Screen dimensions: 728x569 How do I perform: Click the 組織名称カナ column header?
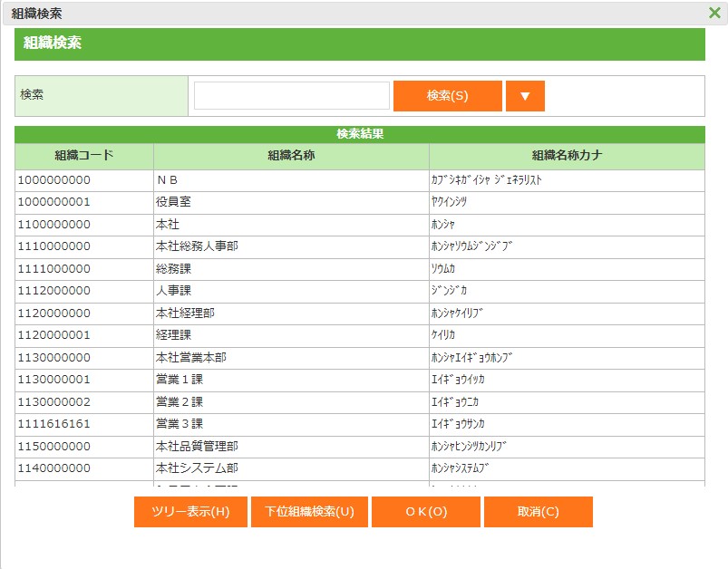tap(567, 156)
